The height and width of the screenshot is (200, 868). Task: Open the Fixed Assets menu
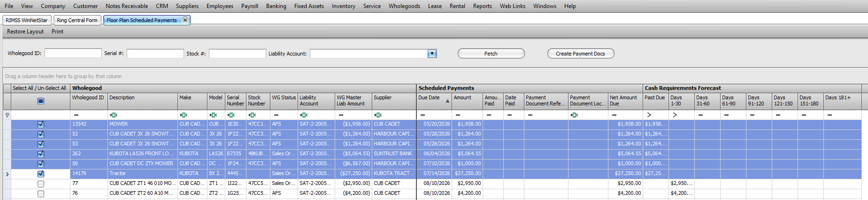[x=309, y=6]
